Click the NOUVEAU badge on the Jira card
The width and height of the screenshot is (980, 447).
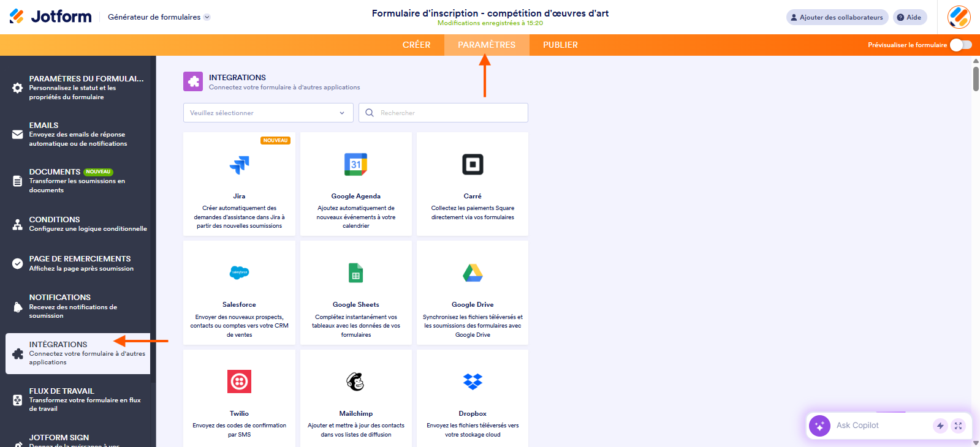(276, 140)
